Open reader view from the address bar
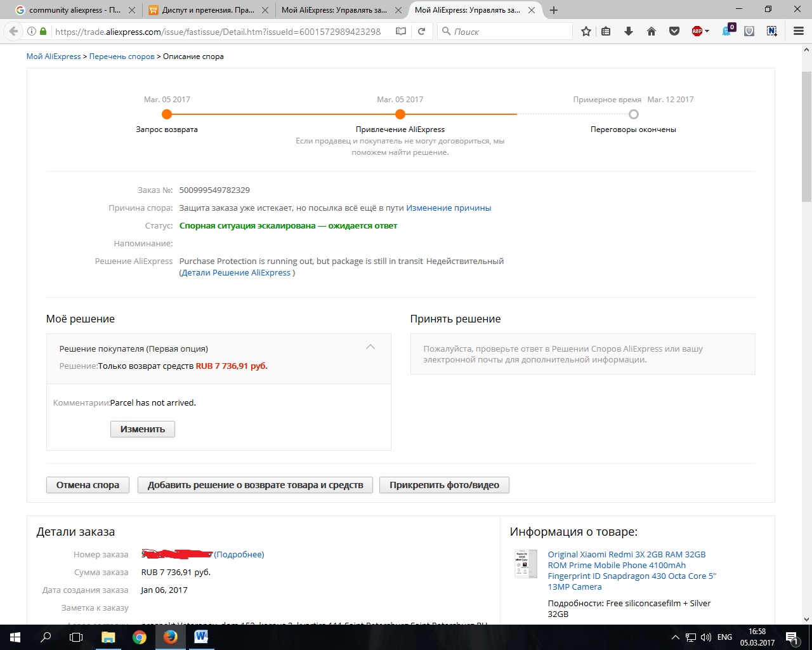Image resolution: width=812 pixels, height=650 pixels. (x=401, y=31)
